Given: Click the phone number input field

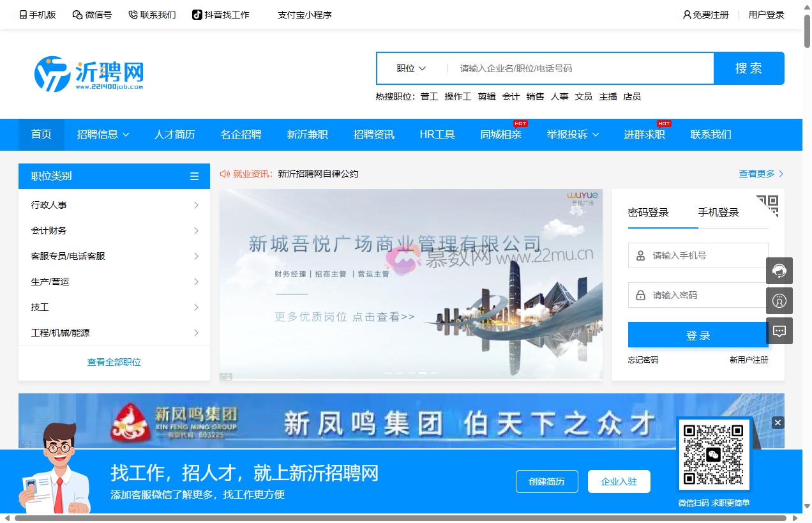Looking at the screenshot, I should [x=698, y=255].
